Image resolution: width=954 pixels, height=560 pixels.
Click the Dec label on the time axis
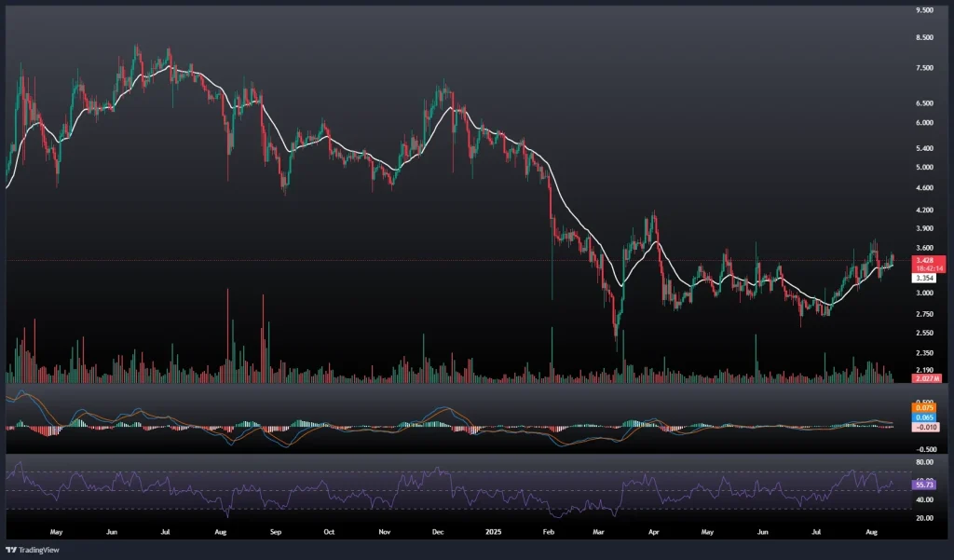tap(437, 533)
